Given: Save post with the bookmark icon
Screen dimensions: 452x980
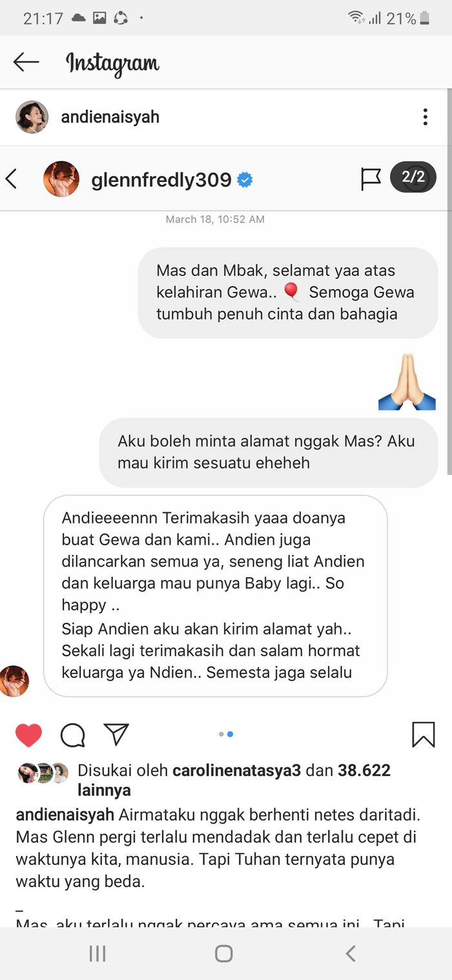Looking at the screenshot, I should 424,735.
